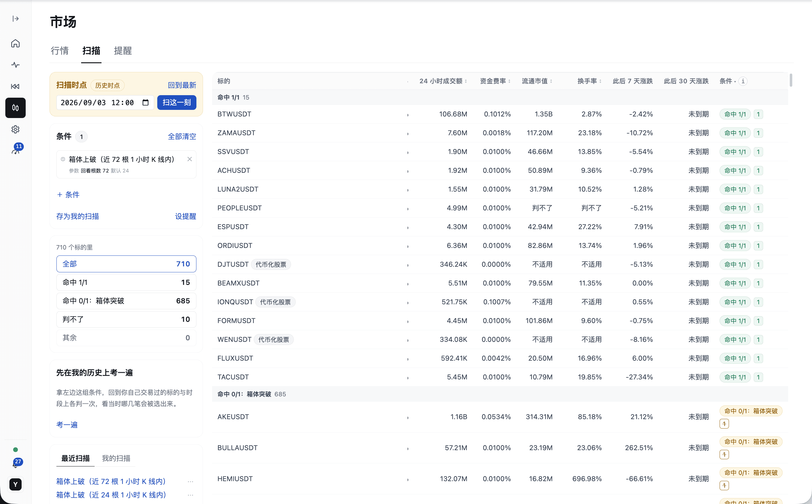The image size is (812, 504).
Task: Select the 判不了 filter with 10
Action: pyautogui.click(x=126, y=319)
